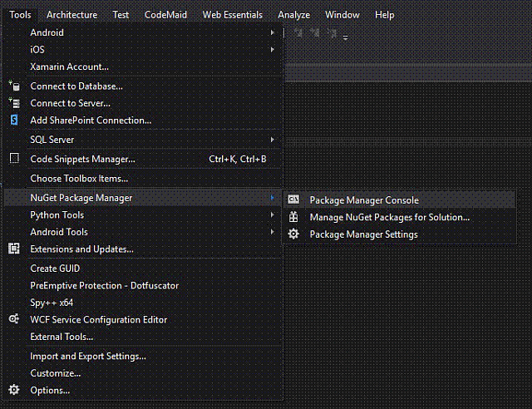
Task: Click the Code Snippets Manager icon
Action: pos(13,159)
